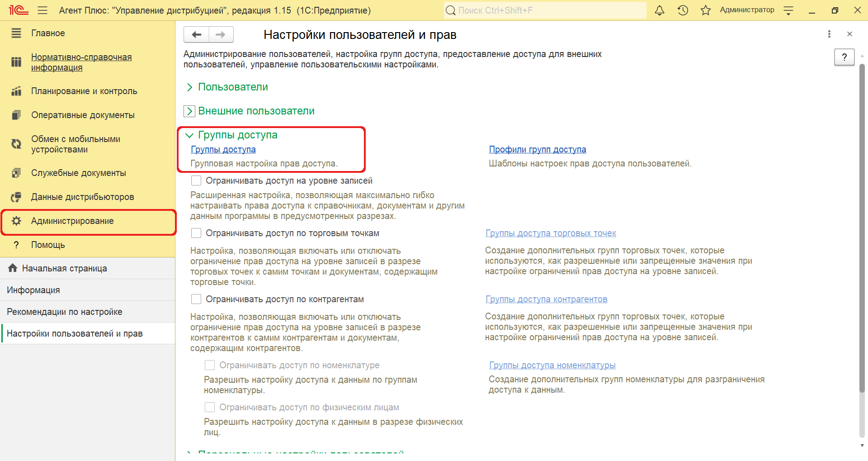Open Профили групп доступа link
868x461 pixels.
[x=538, y=149]
